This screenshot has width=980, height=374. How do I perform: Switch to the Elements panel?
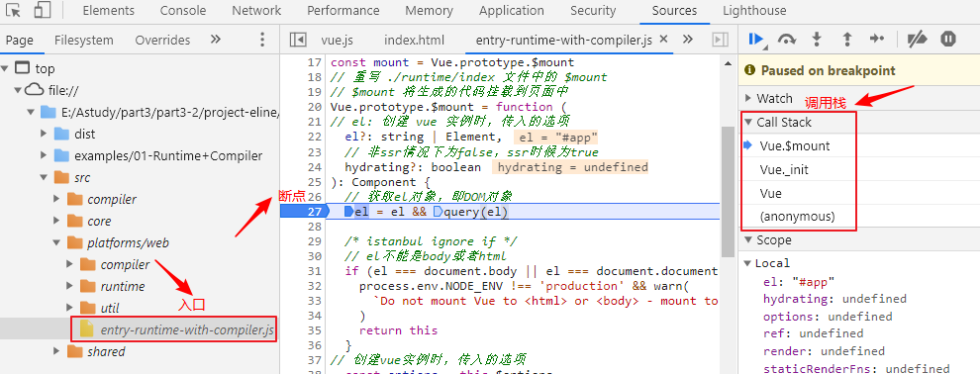108,11
